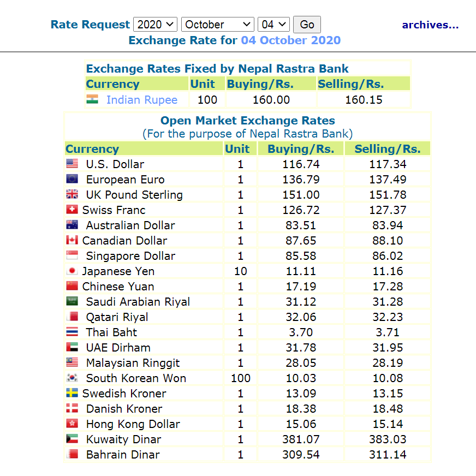Click the Kuwaity Dinar flag icon
The image size is (476, 476).
pos(72,438)
